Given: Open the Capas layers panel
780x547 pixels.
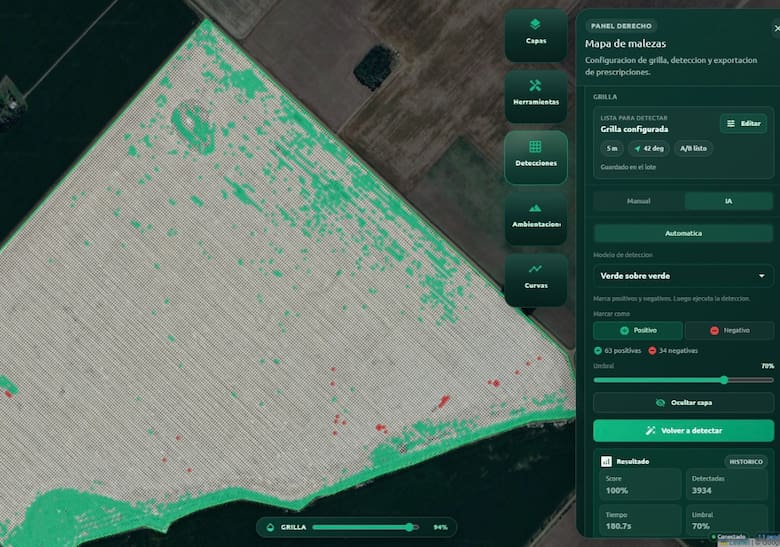Looking at the screenshot, I should 536,35.
